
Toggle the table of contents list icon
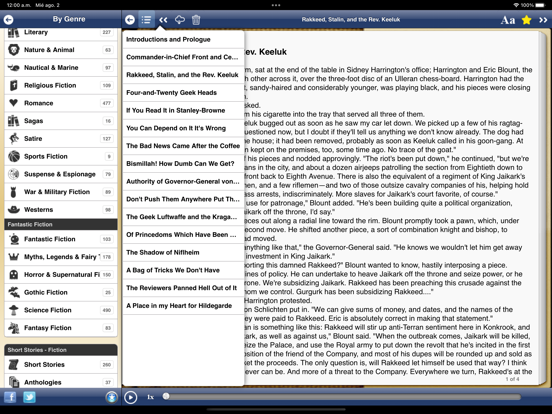point(146,20)
